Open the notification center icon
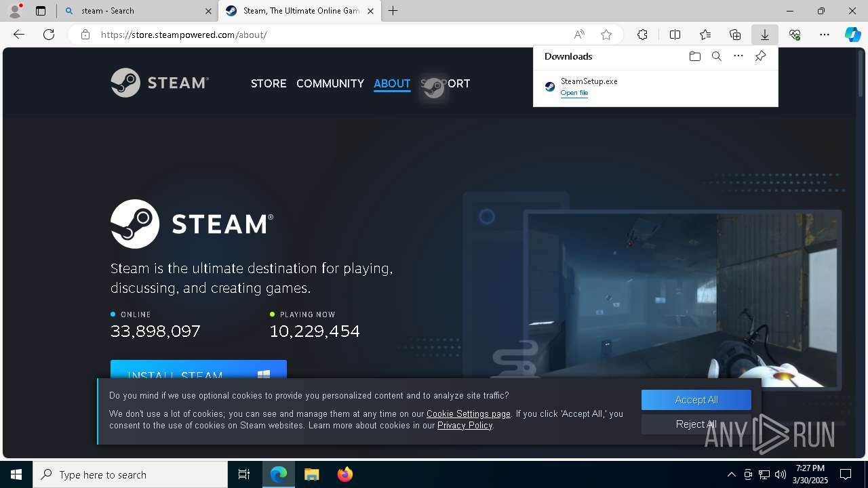Screen dimensions: 868x488 coord(846,474)
